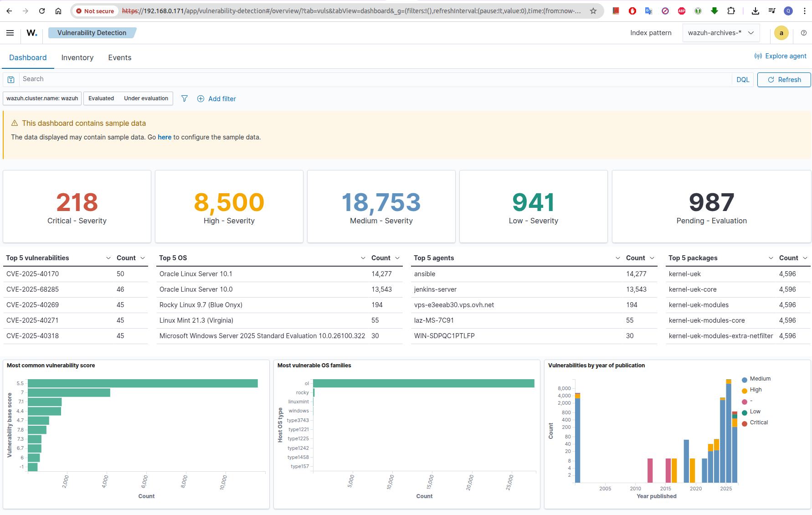The height and width of the screenshot is (515, 812).
Task: Toggle the Evaluated filter option
Action: (x=101, y=98)
